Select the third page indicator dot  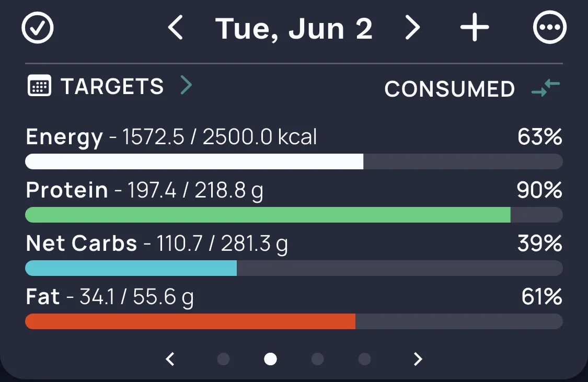pos(317,359)
